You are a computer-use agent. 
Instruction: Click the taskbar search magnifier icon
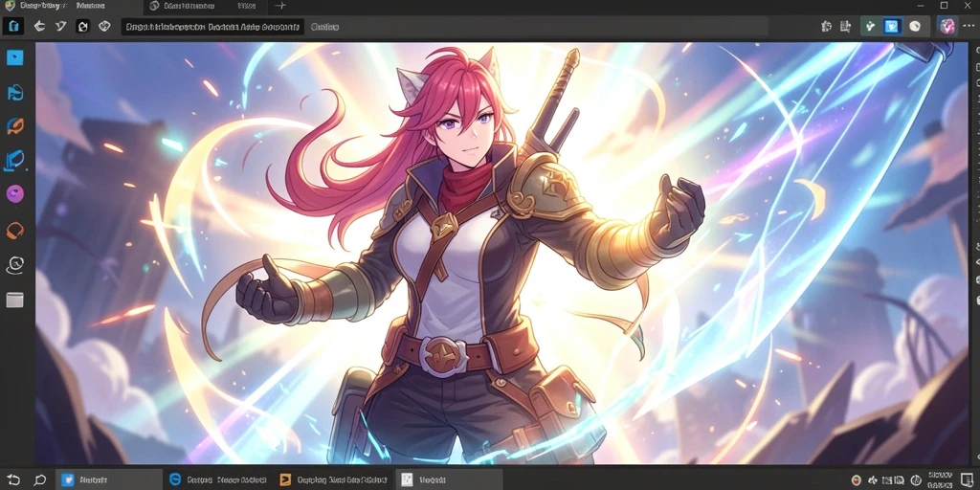tap(40, 480)
